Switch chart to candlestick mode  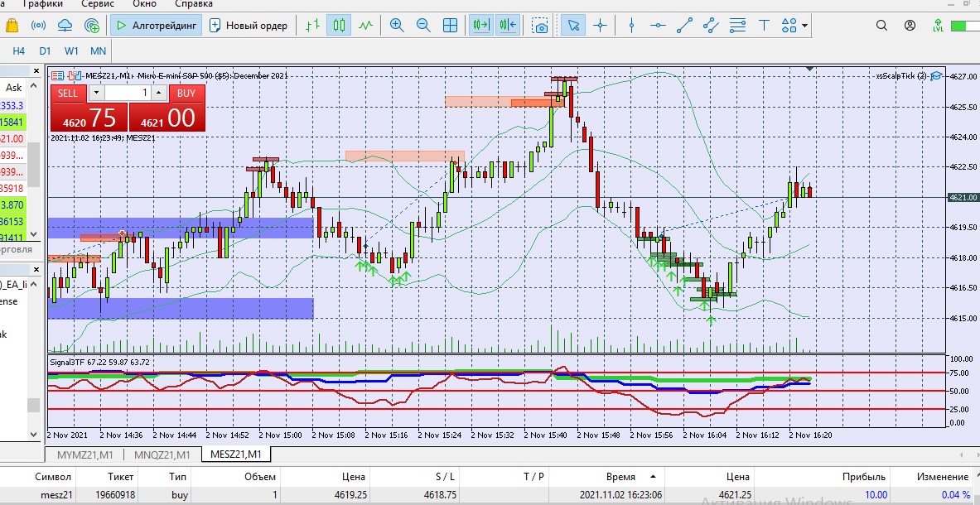[338, 26]
